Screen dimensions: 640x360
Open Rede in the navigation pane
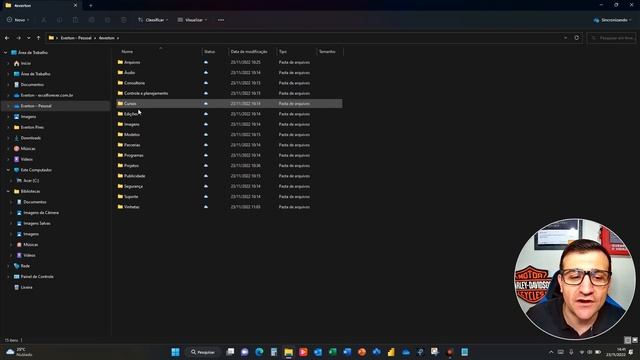tap(25, 266)
